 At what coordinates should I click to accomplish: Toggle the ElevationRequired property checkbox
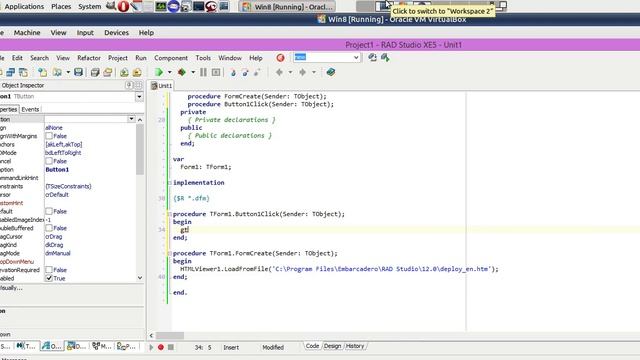[49, 269]
